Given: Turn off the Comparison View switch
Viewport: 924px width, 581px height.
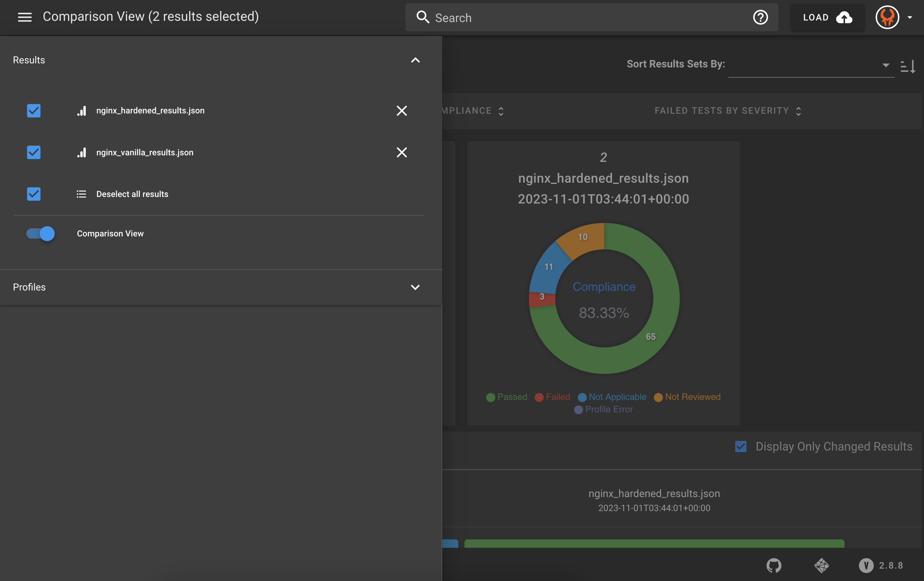Looking at the screenshot, I should (41, 233).
